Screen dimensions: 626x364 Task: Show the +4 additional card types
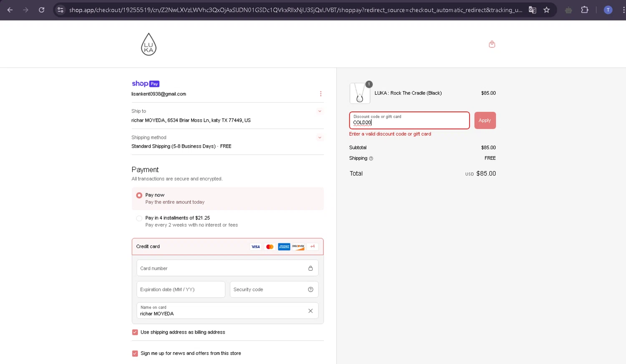(x=312, y=247)
